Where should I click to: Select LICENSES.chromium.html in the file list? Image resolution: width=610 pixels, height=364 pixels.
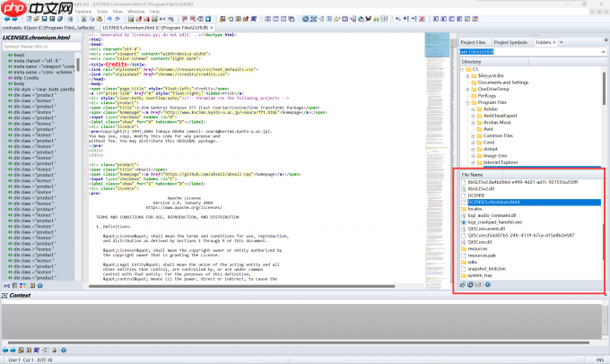[x=496, y=202]
